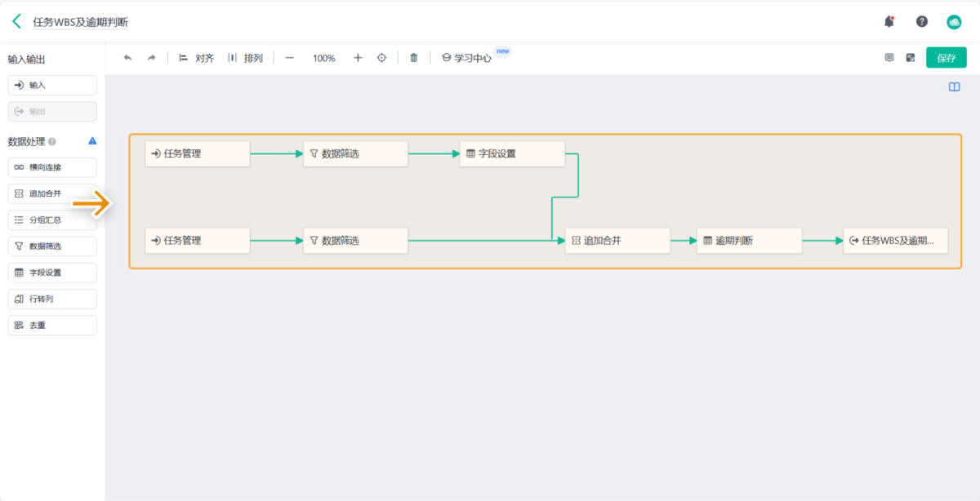Add an 输入 input node
Screen dimensions: 980x501
[52, 85]
